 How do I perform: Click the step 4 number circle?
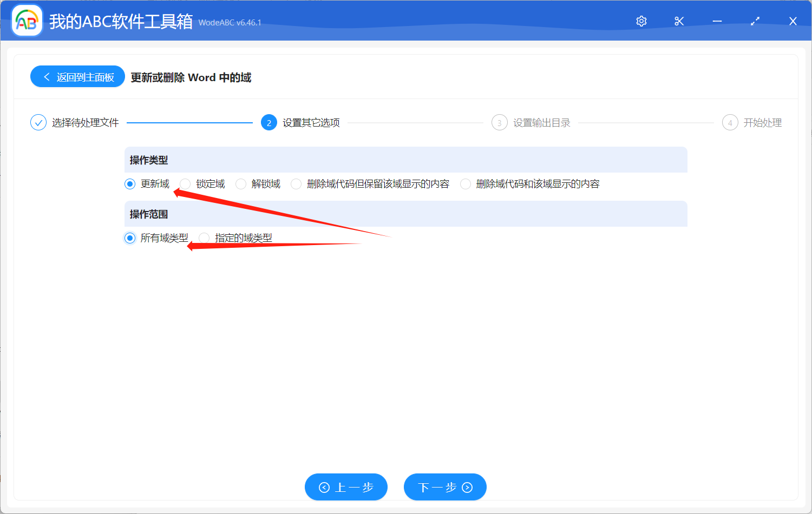pyautogui.click(x=730, y=123)
